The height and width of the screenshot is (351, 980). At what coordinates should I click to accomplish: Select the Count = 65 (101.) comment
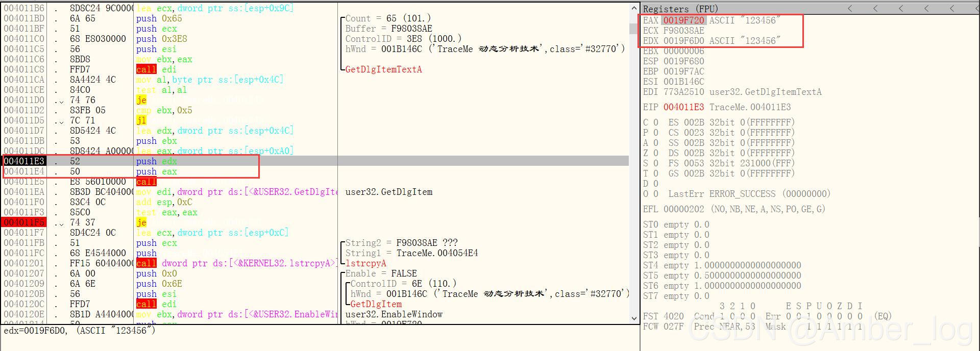click(x=388, y=18)
